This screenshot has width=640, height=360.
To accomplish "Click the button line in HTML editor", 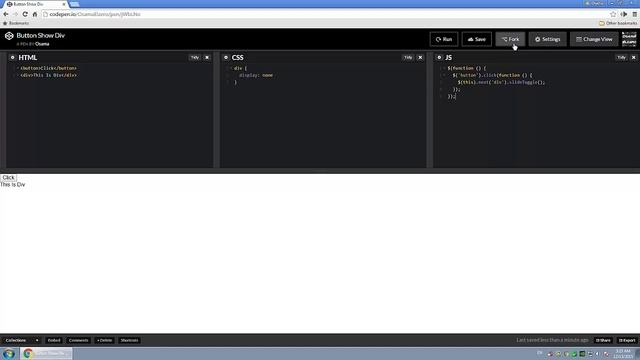I will click(48, 68).
